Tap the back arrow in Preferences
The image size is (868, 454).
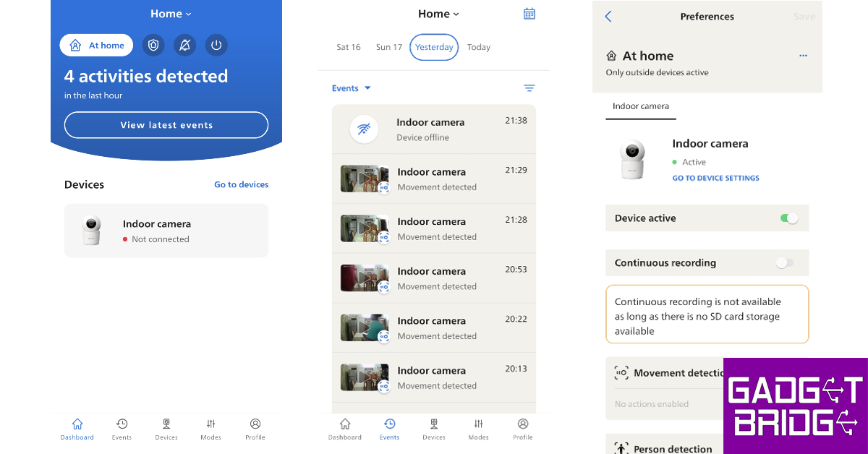[608, 17]
